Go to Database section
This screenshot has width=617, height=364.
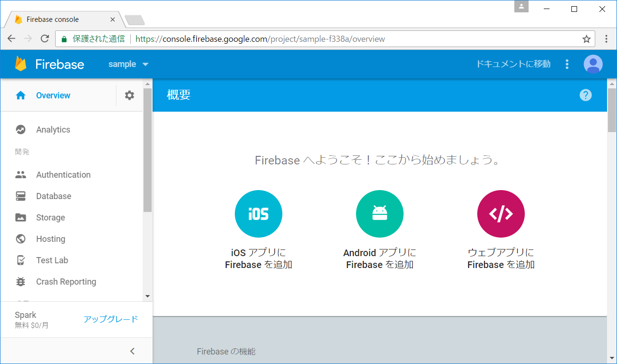(x=53, y=196)
